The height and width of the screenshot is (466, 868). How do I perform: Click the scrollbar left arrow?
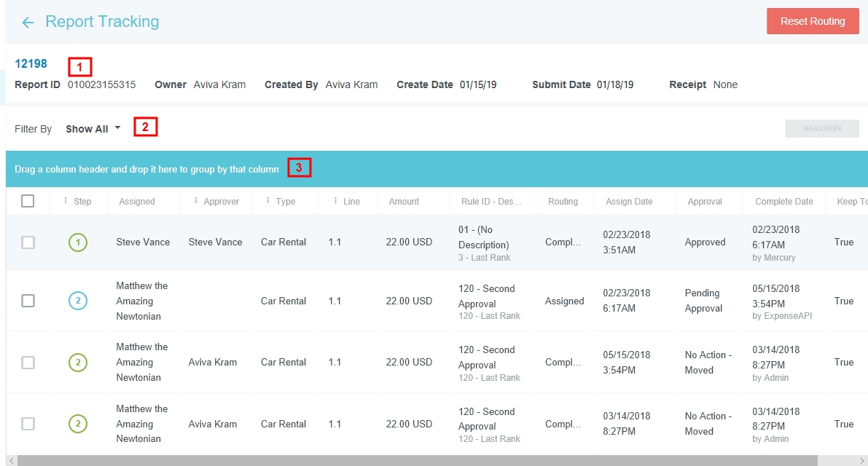(x=9, y=461)
